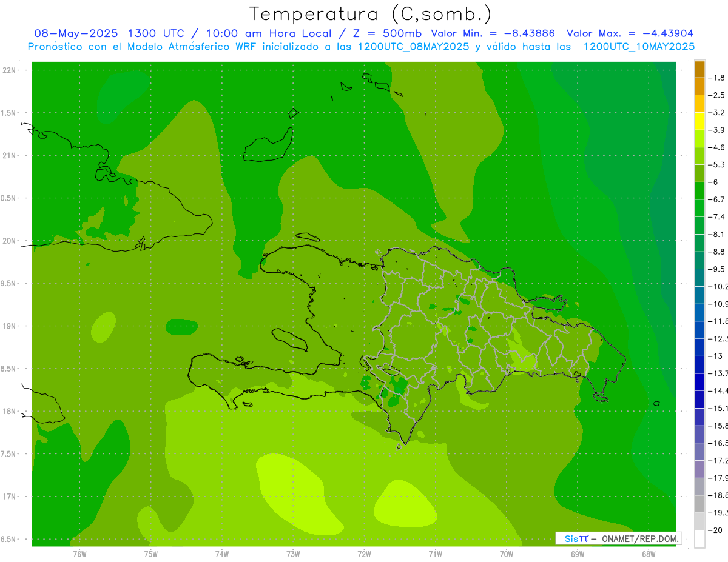Select the light green swatch between -5.3 and -4.6

[x=699, y=156]
